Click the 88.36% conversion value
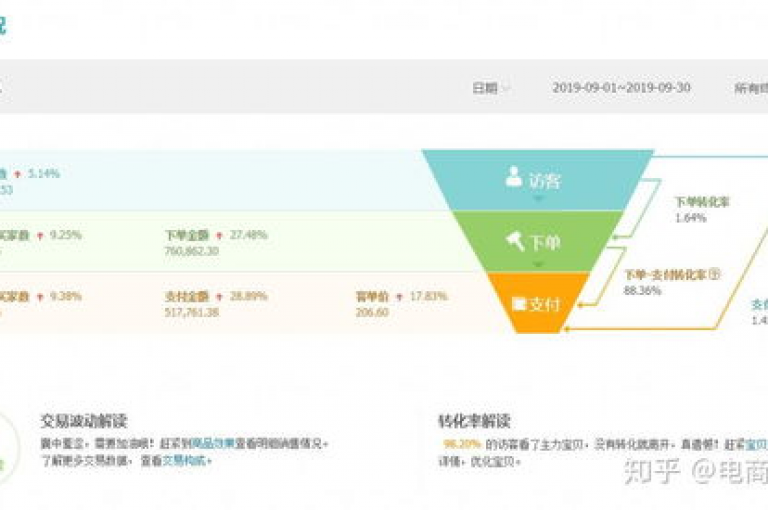Screen dimensions: 768x510 [x=642, y=291]
